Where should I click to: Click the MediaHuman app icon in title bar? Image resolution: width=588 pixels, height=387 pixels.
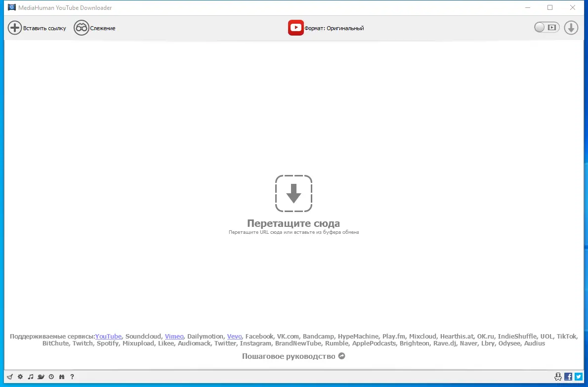12,7
